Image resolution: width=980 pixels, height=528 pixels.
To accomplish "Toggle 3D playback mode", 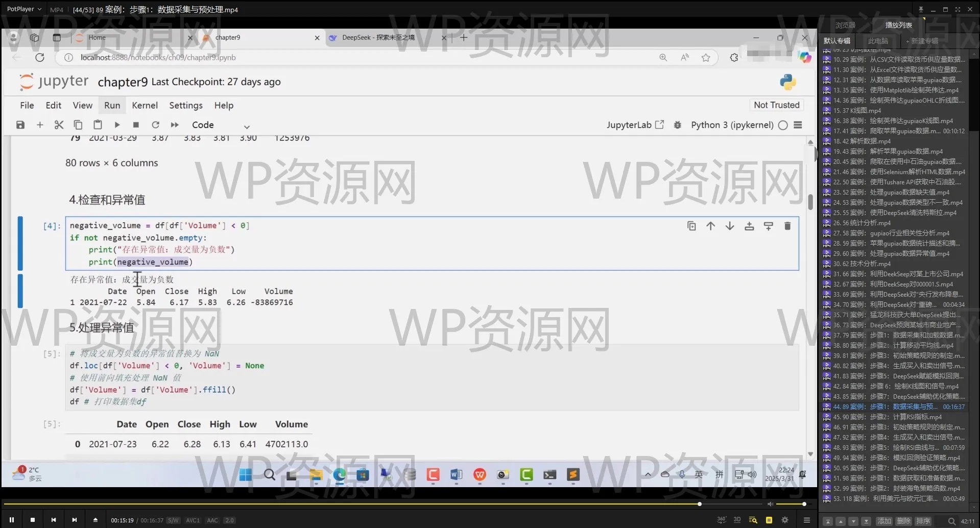I will [737, 519].
